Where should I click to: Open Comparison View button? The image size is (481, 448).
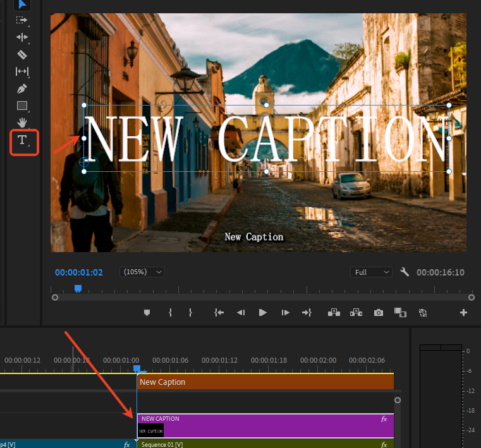point(400,313)
